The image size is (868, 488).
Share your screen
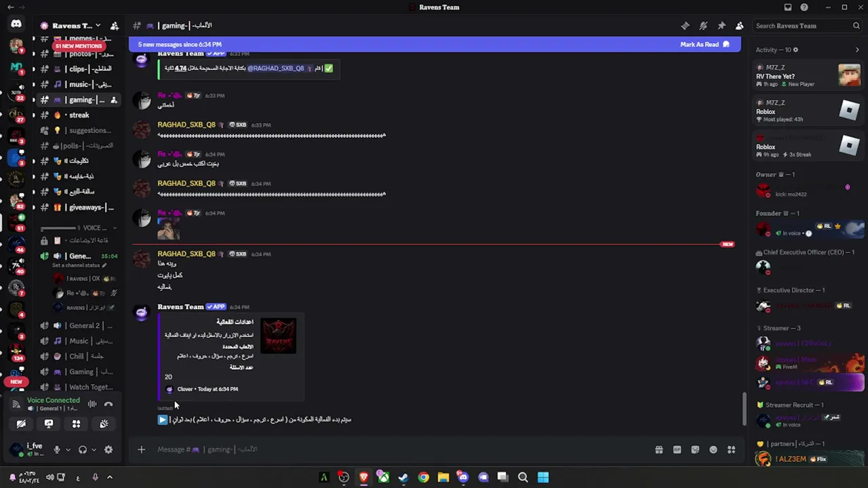pos(49,424)
